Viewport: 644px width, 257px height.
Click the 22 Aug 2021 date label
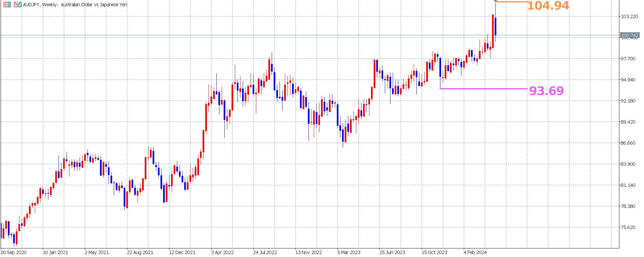(x=140, y=252)
